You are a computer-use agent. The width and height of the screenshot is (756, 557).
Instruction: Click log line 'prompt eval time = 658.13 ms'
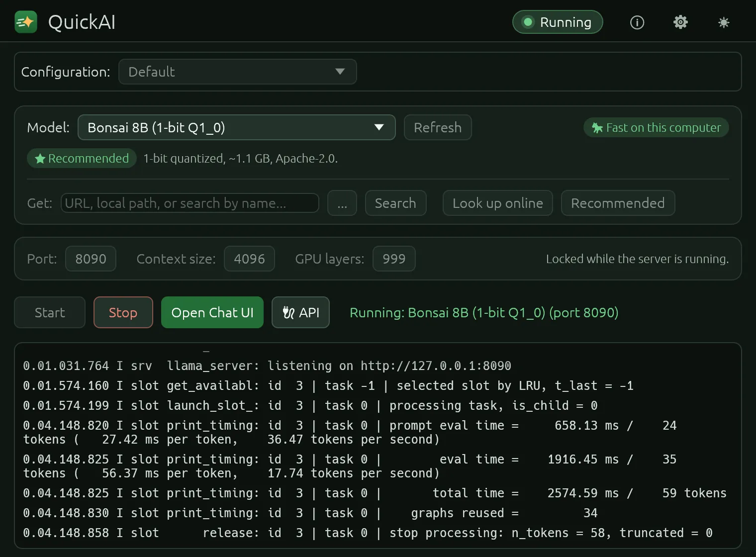[x=350, y=433]
